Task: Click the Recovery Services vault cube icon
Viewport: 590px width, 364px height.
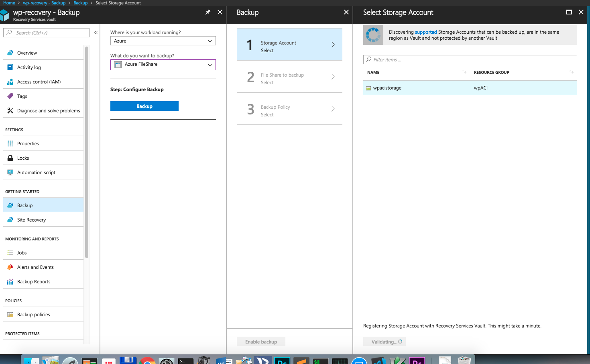Action: tap(4, 15)
